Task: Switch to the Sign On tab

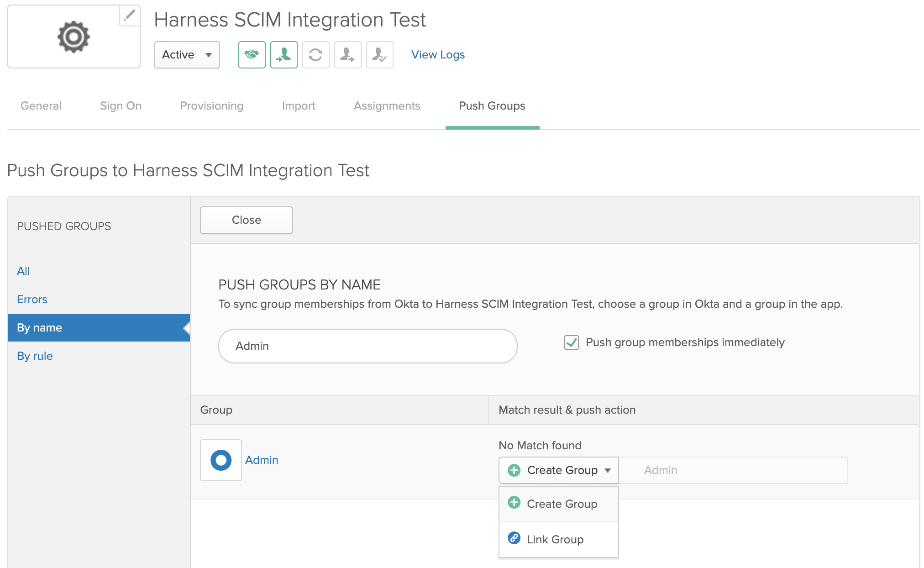Action: point(121,106)
